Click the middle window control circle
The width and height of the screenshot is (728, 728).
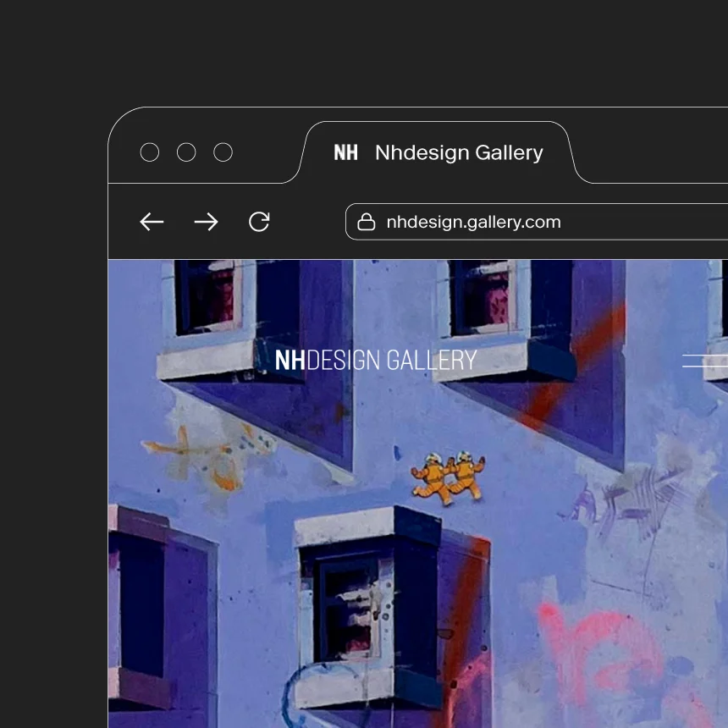click(186, 152)
